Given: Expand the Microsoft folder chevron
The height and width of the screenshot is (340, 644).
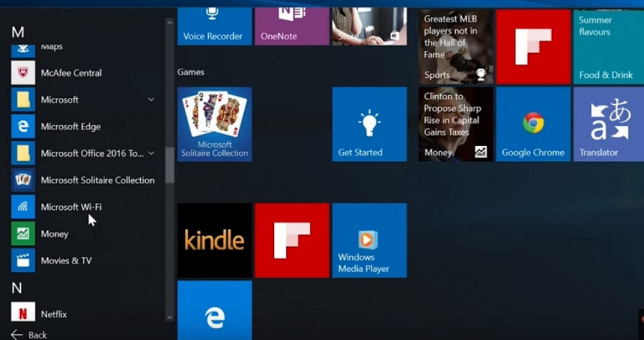Looking at the screenshot, I should point(151,99).
